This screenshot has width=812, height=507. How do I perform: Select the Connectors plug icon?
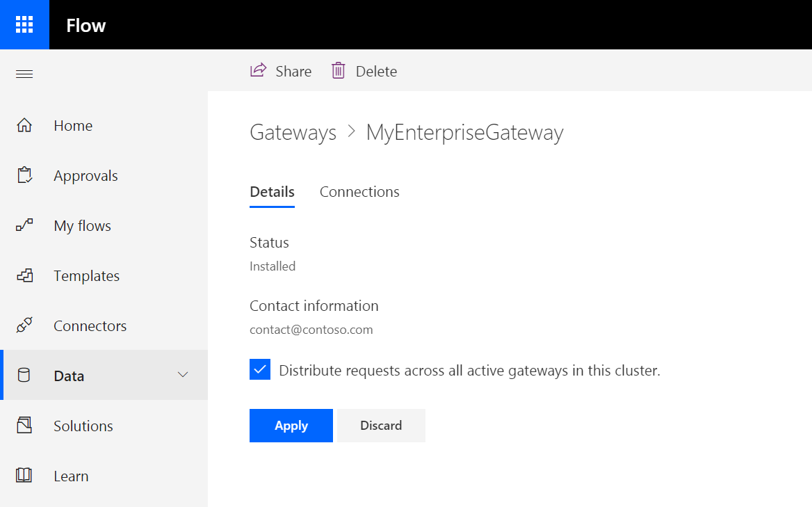point(24,325)
